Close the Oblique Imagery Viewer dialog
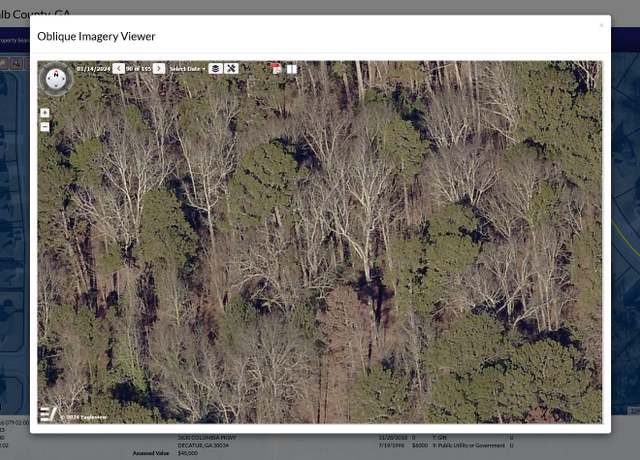Image resolution: width=640 pixels, height=460 pixels. [x=601, y=25]
